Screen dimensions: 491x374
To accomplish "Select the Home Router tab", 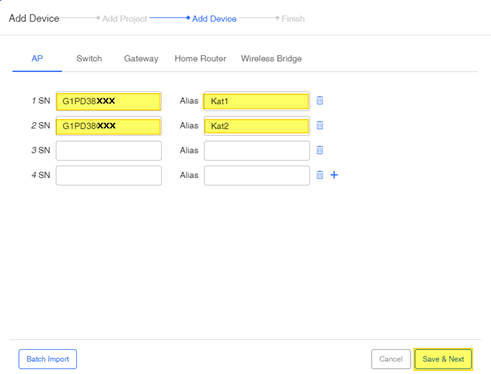I will pos(200,59).
